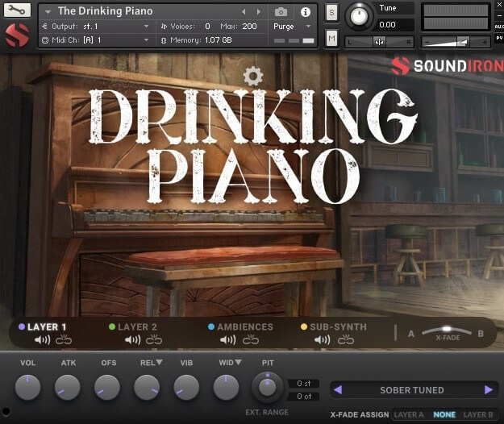Screen dimensions: 504x424
Task: Minimize the instrument view with the minus button
Action: click(x=499, y=15)
